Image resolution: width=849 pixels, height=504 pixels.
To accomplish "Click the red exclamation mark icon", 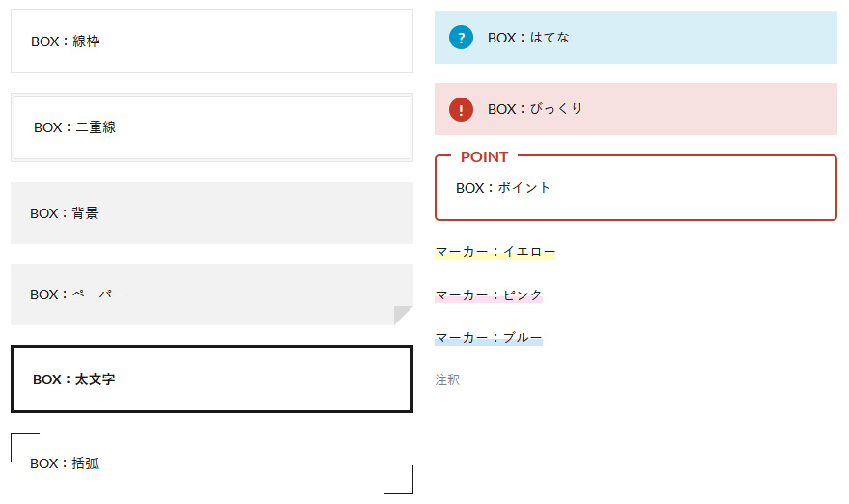I will 461,109.
